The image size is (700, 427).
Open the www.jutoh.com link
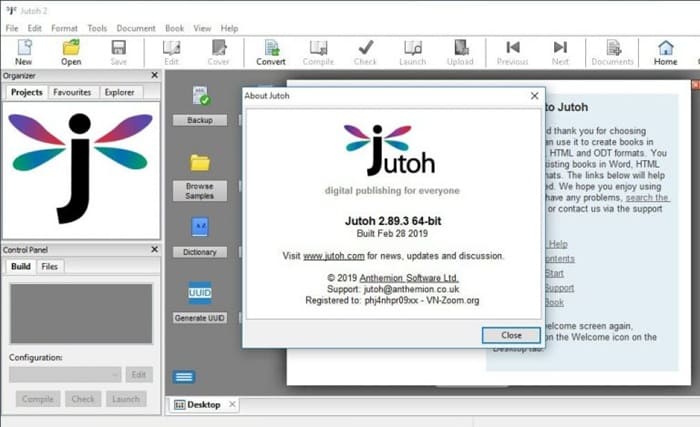pyautogui.click(x=334, y=256)
